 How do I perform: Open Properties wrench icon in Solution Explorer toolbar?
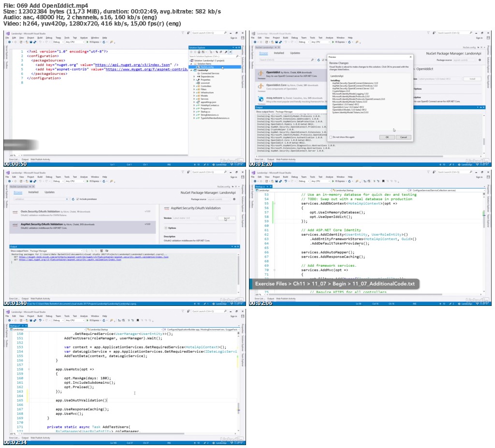pyautogui.click(x=226, y=52)
